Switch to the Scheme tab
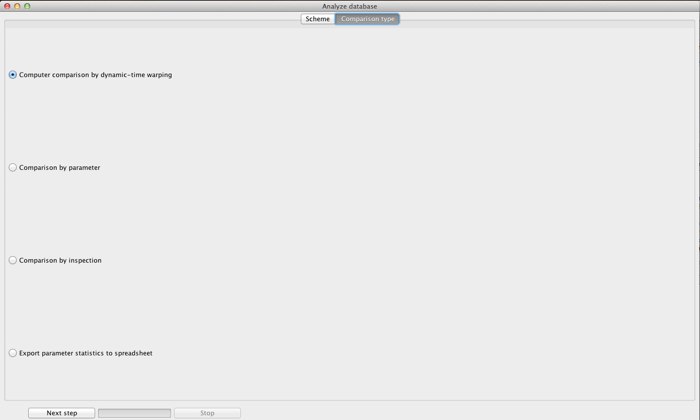The image size is (700, 420). pyautogui.click(x=317, y=19)
